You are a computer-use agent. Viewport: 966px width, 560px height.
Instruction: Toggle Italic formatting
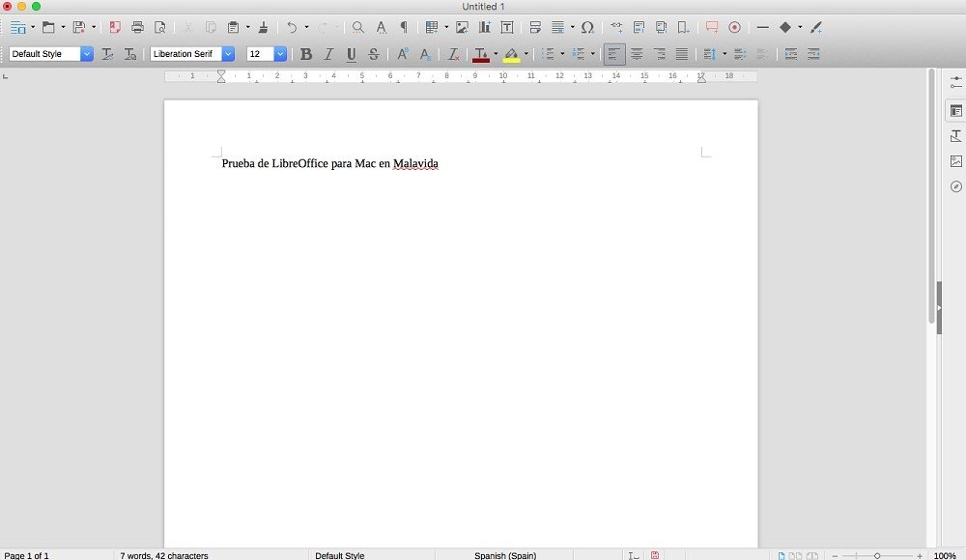(328, 54)
